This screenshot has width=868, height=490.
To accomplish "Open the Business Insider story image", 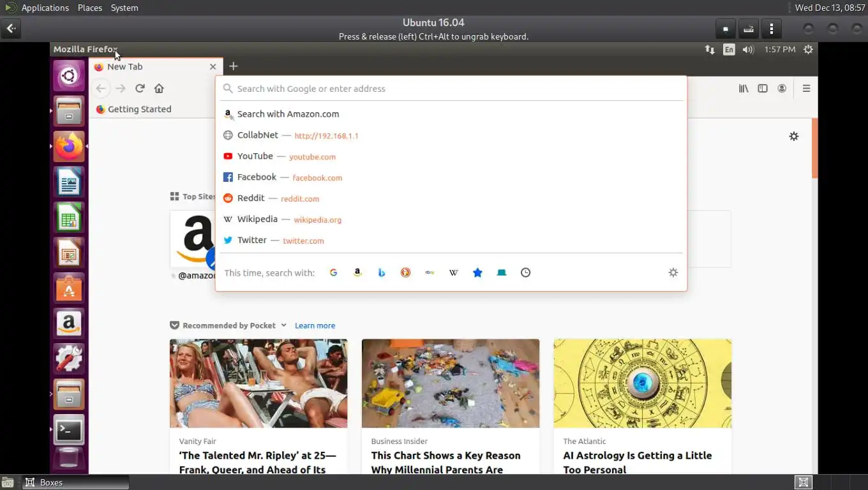I will click(x=451, y=383).
